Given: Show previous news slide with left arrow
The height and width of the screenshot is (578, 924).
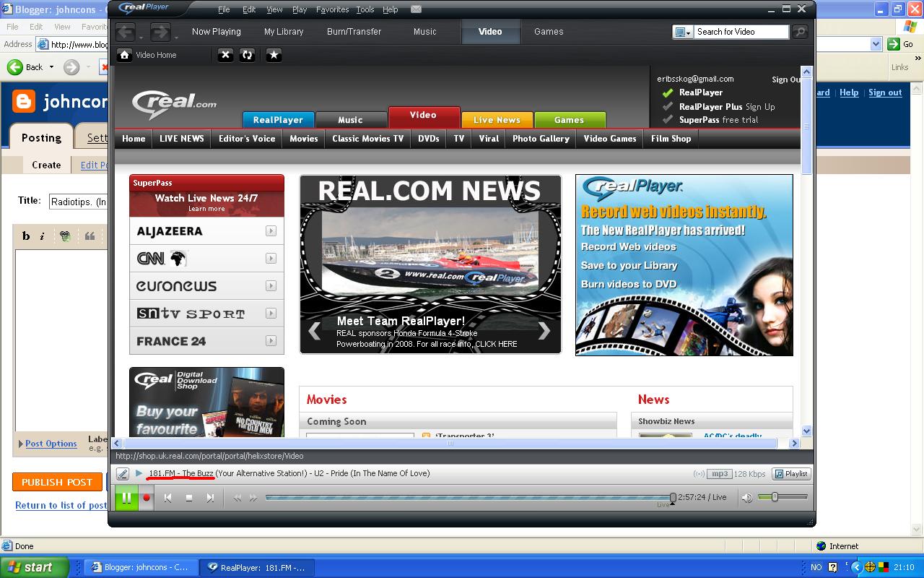Looking at the screenshot, I should click(x=315, y=331).
